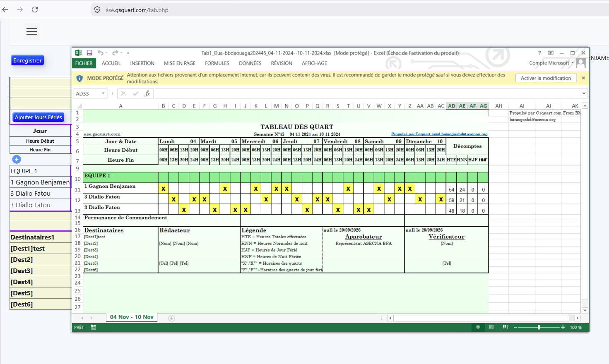
Task: Select the EQUIPE 1 field in left panel
Action: 40,171
